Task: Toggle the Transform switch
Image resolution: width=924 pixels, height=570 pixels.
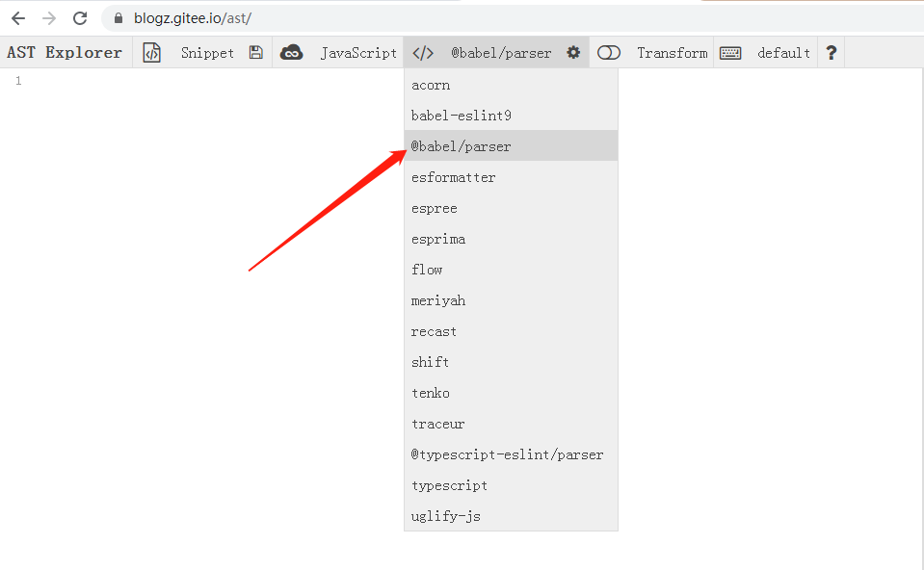Action: (x=609, y=53)
